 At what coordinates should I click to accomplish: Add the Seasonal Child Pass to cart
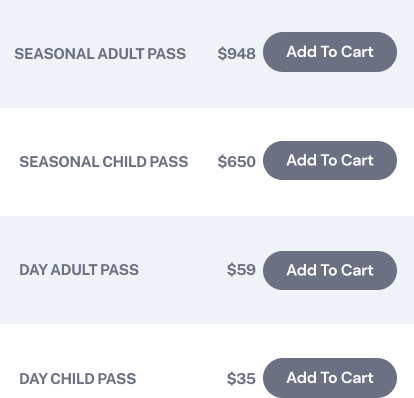pyautogui.click(x=330, y=161)
